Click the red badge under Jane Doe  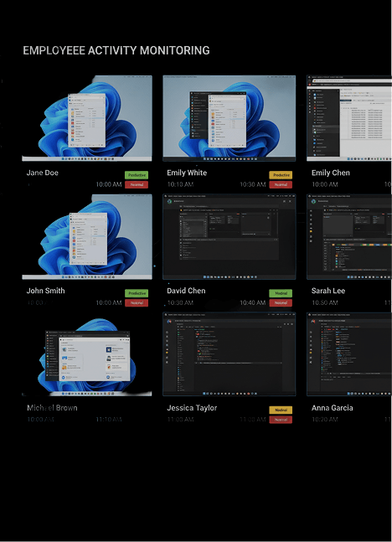137,184
